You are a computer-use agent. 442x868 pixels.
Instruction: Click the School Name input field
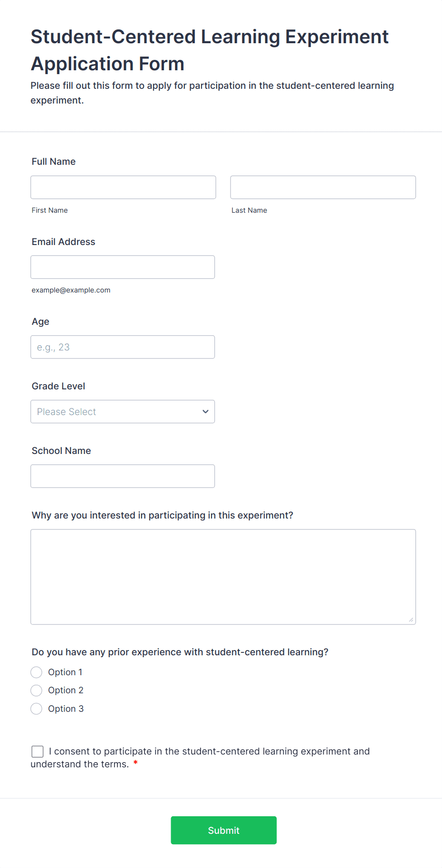tap(123, 476)
